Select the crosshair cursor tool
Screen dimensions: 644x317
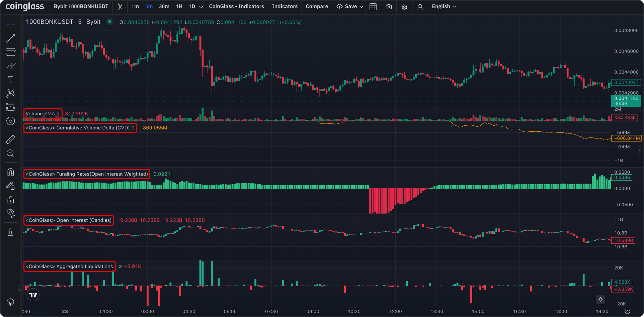tap(11, 24)
